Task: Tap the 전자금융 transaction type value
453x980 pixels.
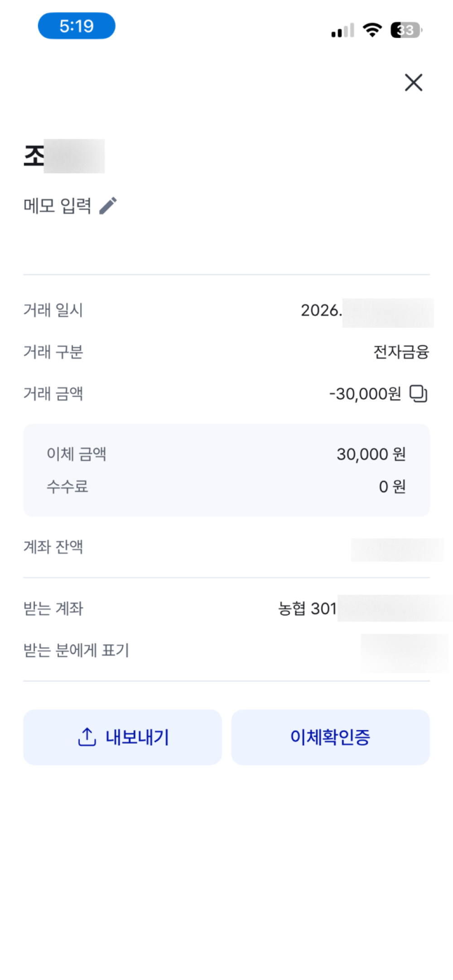Action: [x=401, y=352]
